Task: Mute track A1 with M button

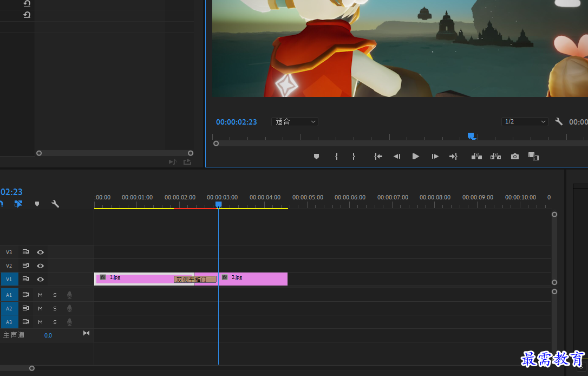Action: (40, 295)
